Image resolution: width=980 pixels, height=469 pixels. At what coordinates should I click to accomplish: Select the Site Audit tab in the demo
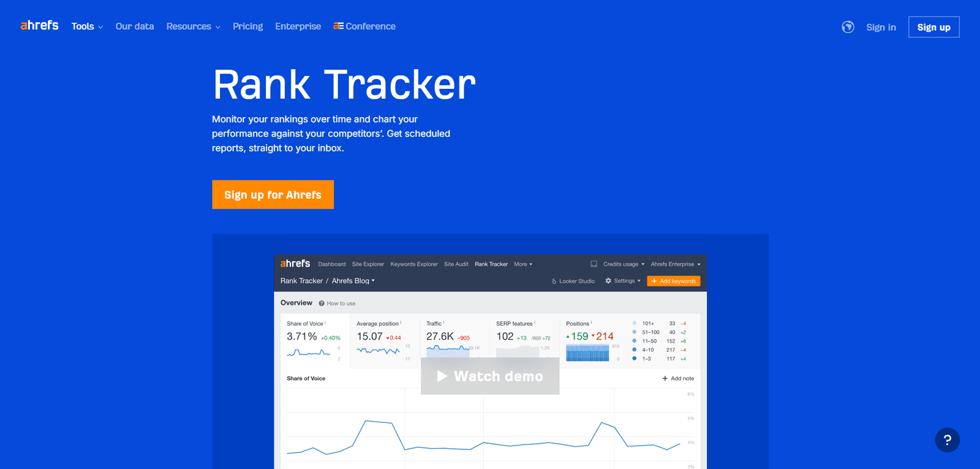click(x=456, y=264)
